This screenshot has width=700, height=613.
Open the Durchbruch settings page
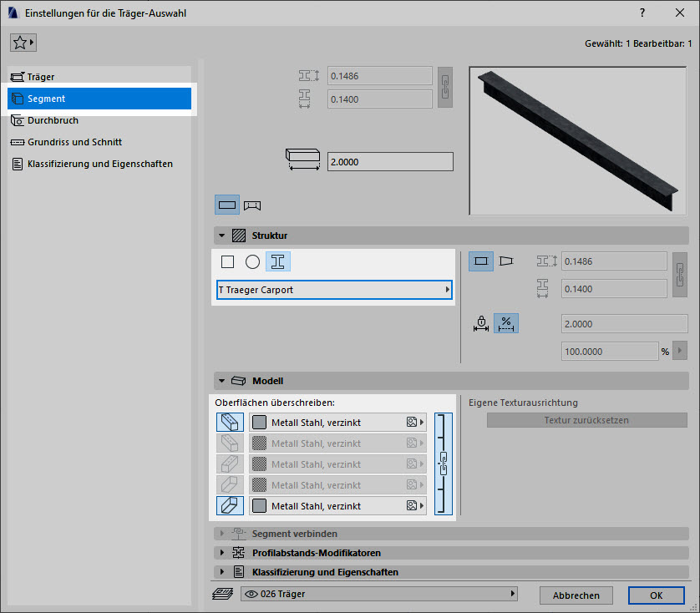(99, 120)
